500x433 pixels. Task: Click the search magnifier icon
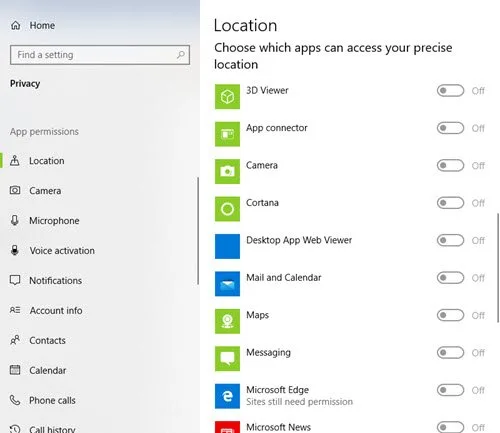click(181, 55)
